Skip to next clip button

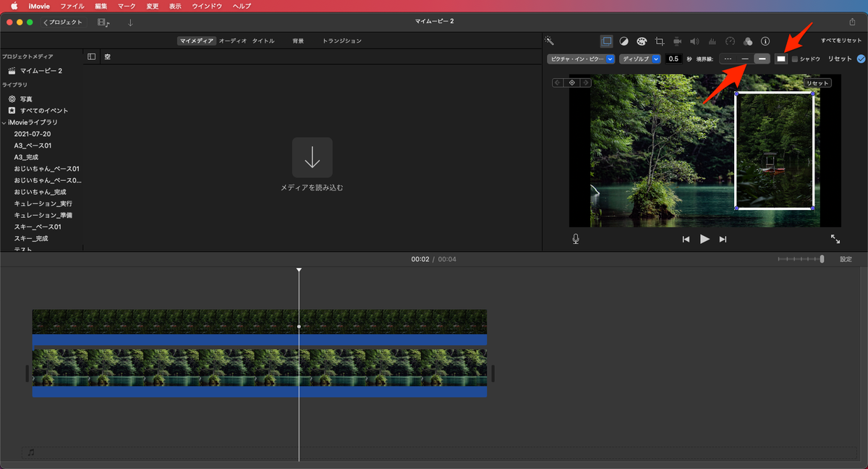723,239
